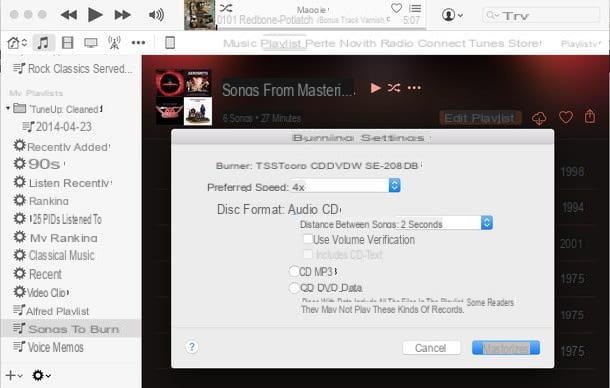Play the playlist with orange play icon

376,88
